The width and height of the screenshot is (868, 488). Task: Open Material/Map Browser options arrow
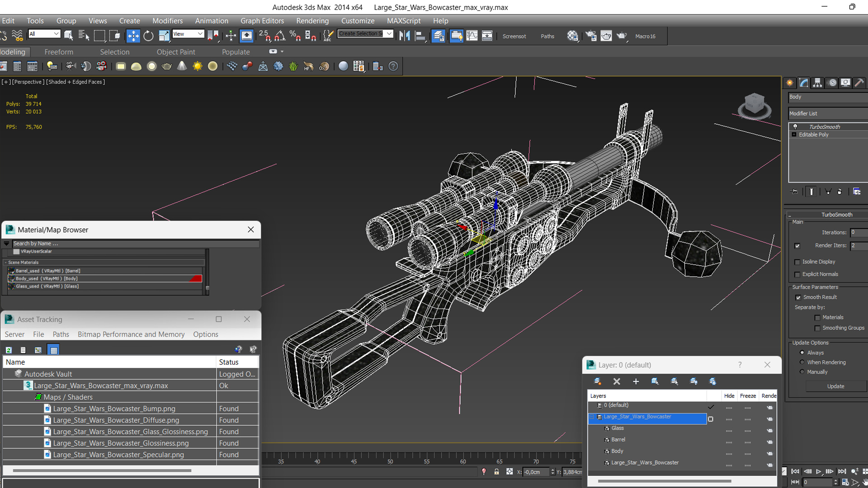coord(7,244)
